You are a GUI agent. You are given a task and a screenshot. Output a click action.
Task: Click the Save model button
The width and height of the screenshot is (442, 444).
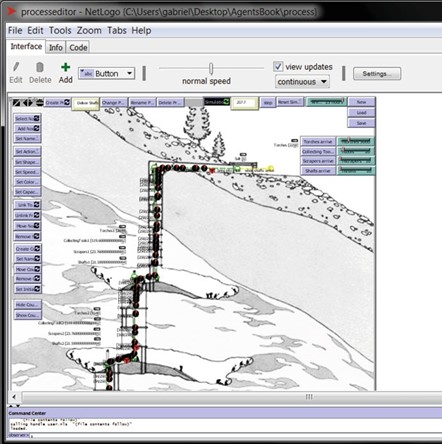pyautogui.click(x=361, y=123)
